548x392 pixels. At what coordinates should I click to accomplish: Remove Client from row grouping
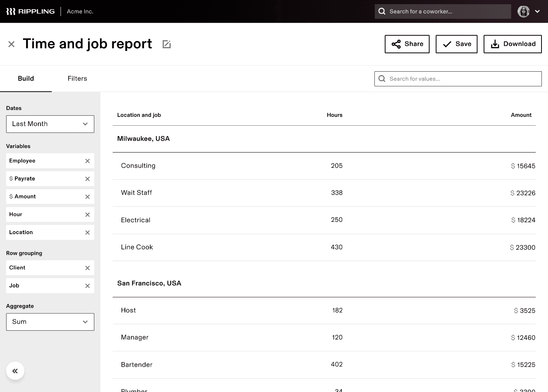pyautogui.click(x=87, y=268)
